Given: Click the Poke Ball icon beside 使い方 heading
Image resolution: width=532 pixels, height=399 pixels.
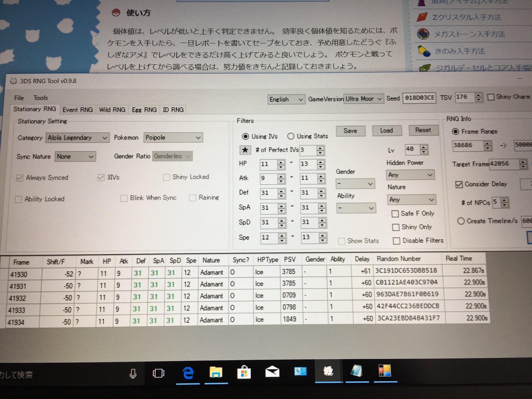Looking at the screenshot, I should pyautogui.click(x=116, y=12).
